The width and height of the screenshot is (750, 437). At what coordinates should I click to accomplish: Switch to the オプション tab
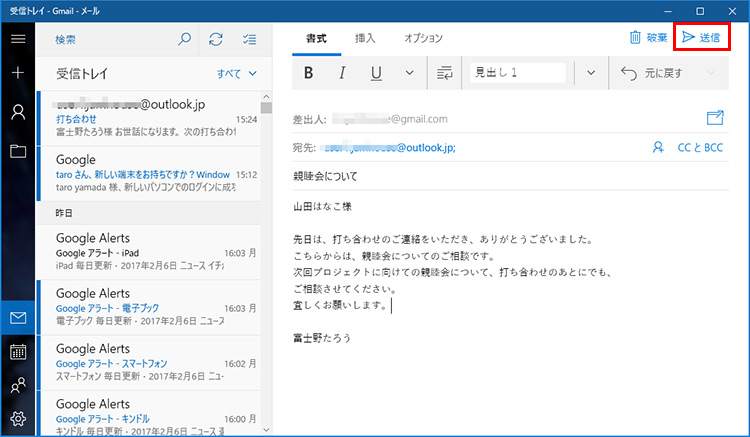coord(423,38)
